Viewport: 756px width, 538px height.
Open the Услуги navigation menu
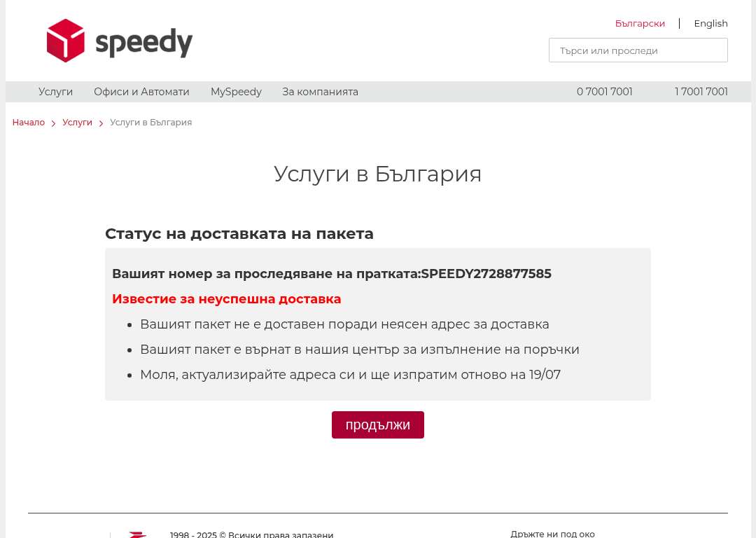(x=55, y=92)
